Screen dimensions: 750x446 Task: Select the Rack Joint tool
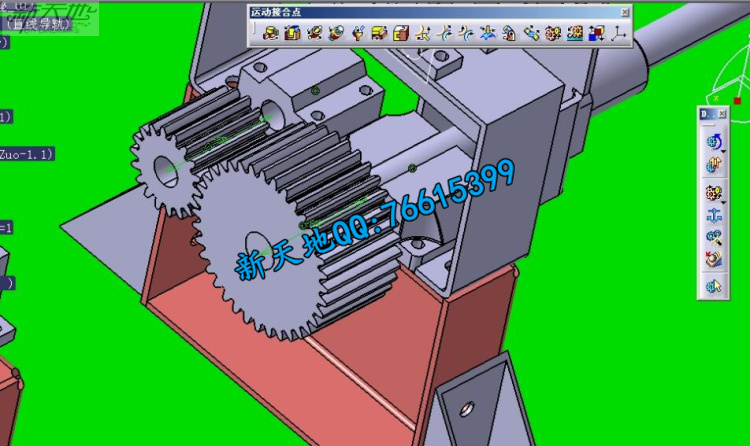tap(575, 34)
